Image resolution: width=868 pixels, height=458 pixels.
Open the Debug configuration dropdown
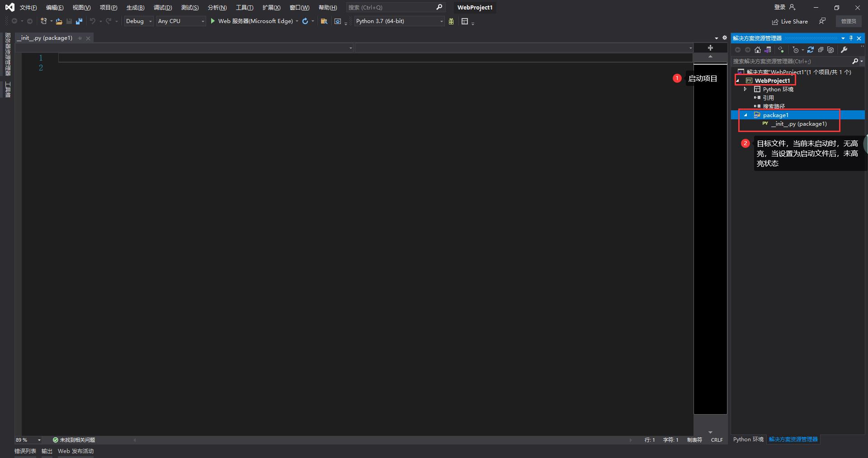[x=139, y=21]
